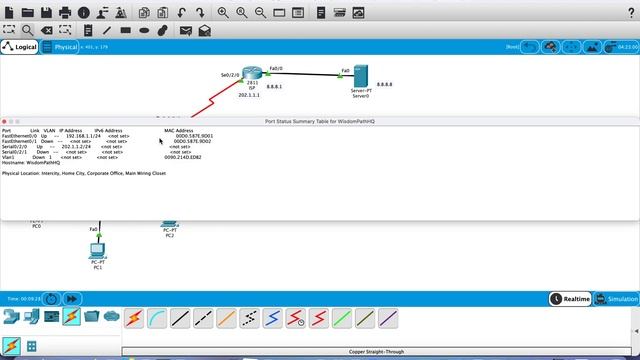Choose the Select tool
The height and width of the screenshot is (360, 640).
coord(9,30)
